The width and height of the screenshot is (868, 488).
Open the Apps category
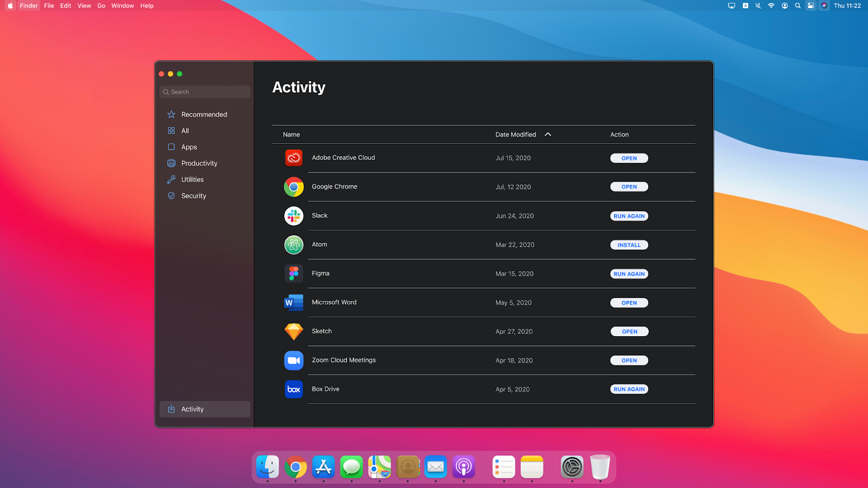pos(189,146)
